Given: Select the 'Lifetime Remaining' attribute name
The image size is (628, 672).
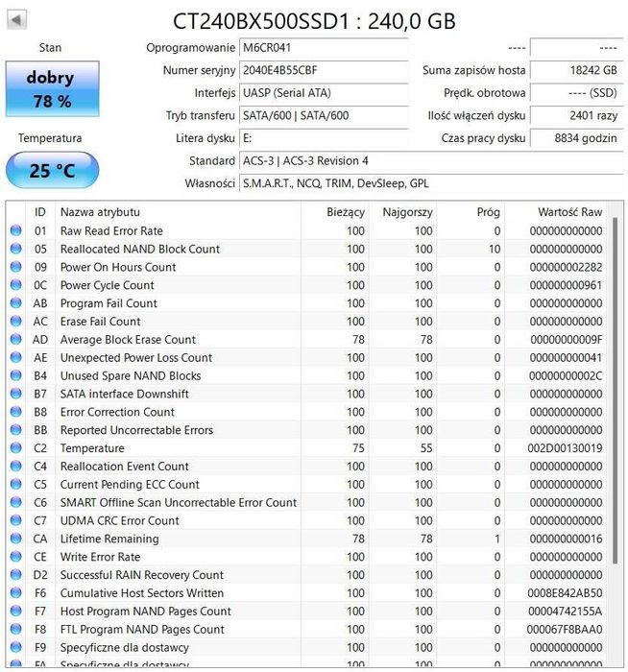Looking at the screenshot, I should click(x=109, y=539).
